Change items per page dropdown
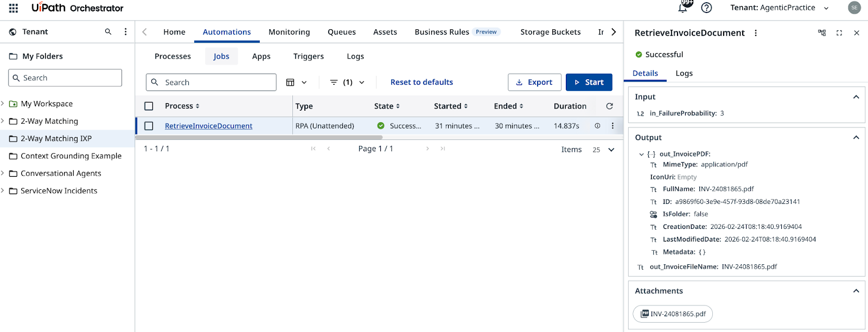 click(x=603, y=150)
